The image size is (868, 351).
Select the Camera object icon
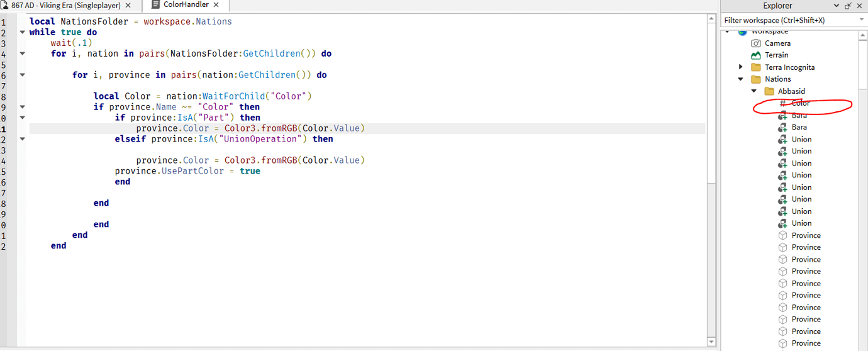(756, 43)
